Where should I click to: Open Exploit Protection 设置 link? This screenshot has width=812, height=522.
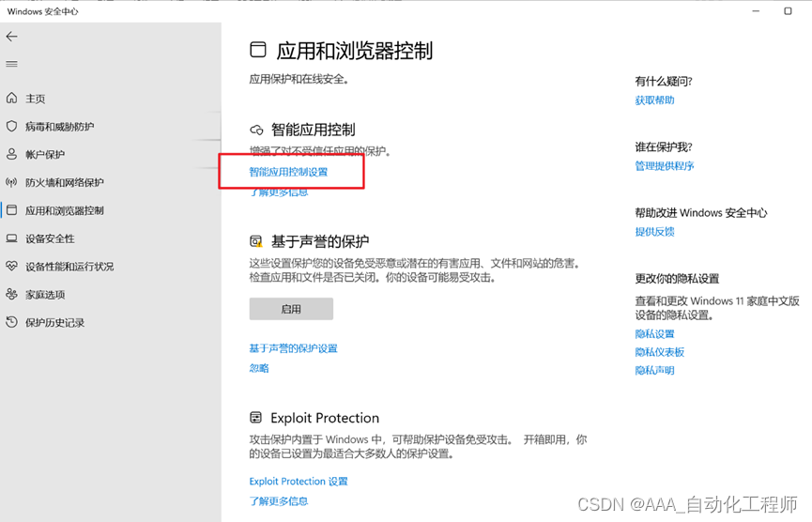click(x=299, y=481)
